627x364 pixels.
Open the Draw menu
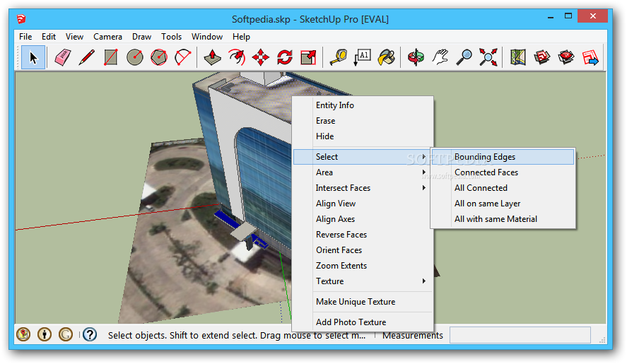(141, 37)
